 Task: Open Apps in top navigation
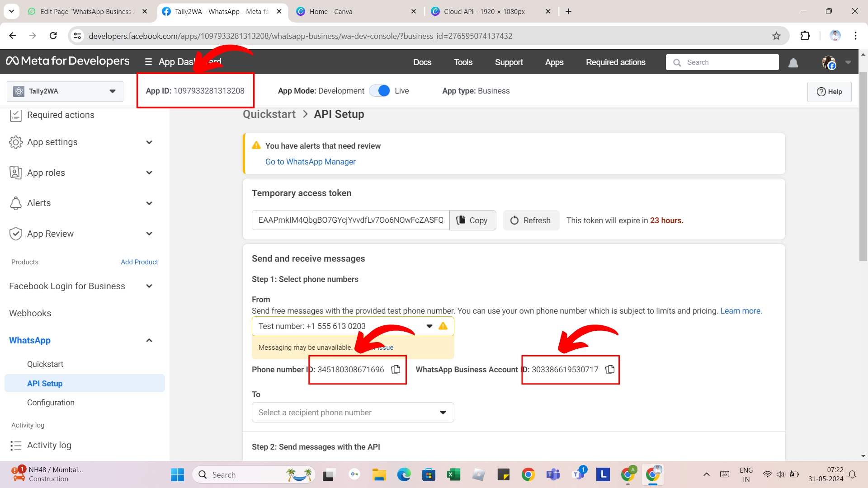[x=554, y=62]
